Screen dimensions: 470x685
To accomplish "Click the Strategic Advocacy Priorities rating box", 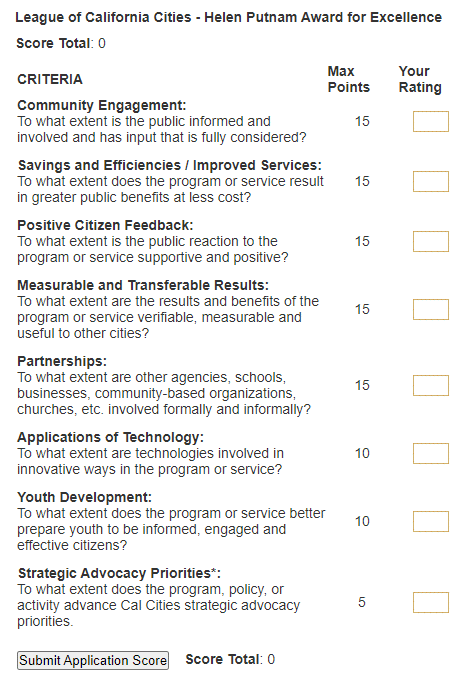I will coord(431,602).
